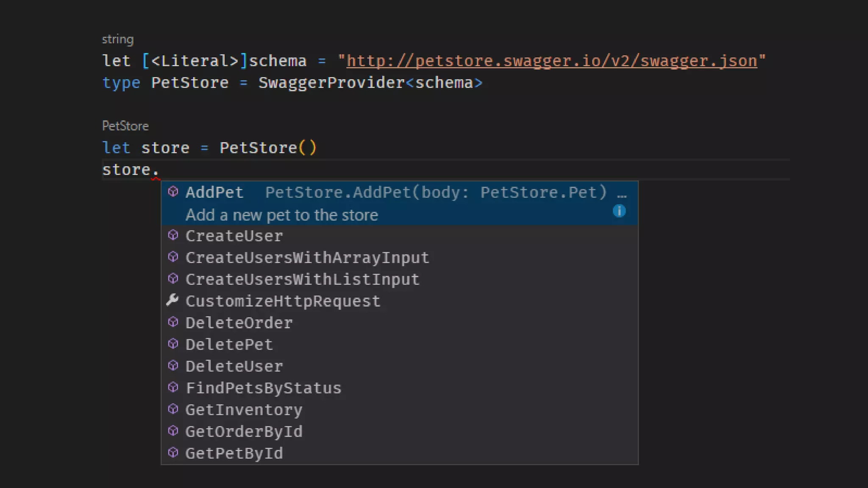This screenshot has width=868, height=488.
Task: Click the 'string' type hint above schema
Action: (118, 39)
